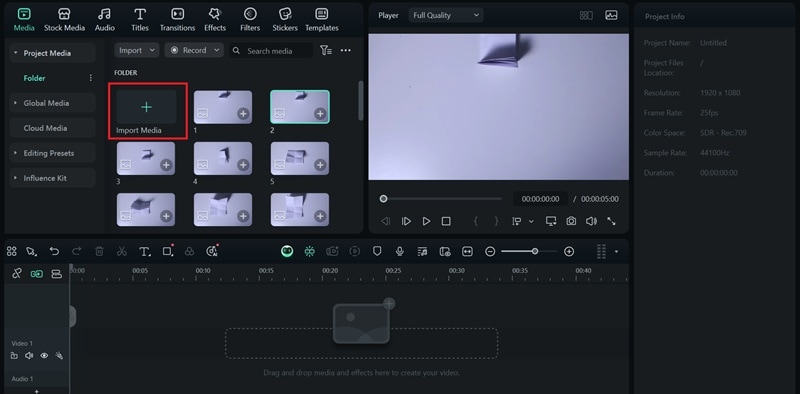Select the media thumbnail labeled 1

click(223, 107)
